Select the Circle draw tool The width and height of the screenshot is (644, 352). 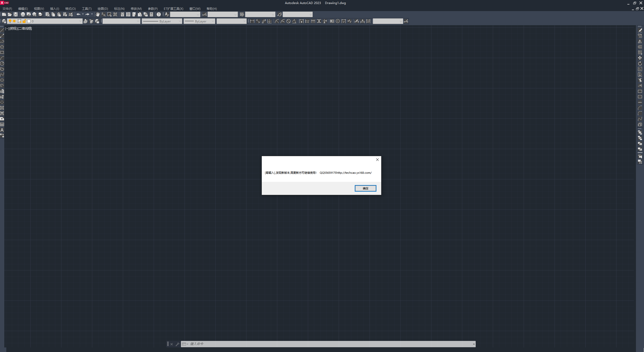(x=2, y=63)
